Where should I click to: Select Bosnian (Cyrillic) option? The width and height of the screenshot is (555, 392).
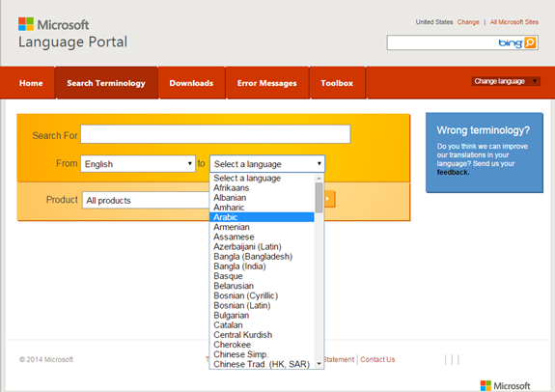click(262, 295)
